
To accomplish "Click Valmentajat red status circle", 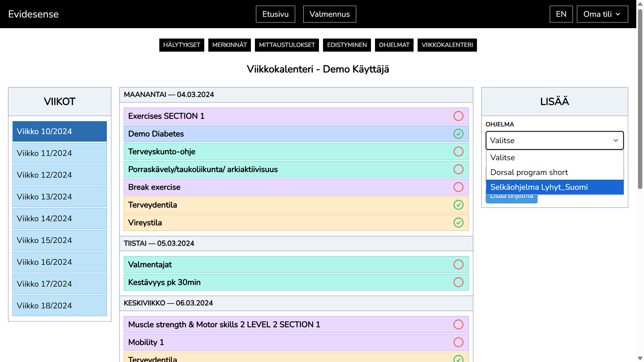I will point(458,264).
